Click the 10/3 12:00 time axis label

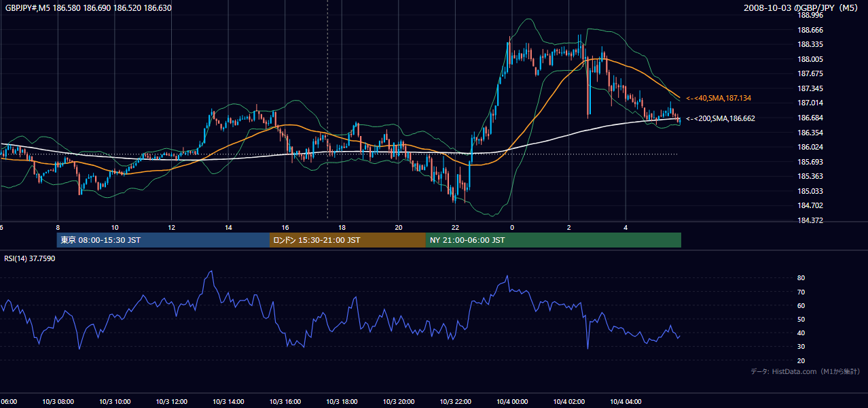pos(171,402)
